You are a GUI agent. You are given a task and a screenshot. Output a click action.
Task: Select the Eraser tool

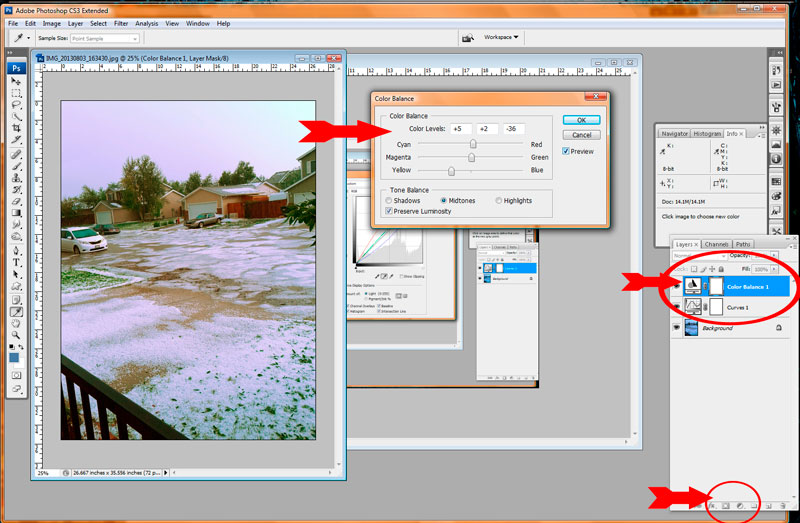point(16,201)
